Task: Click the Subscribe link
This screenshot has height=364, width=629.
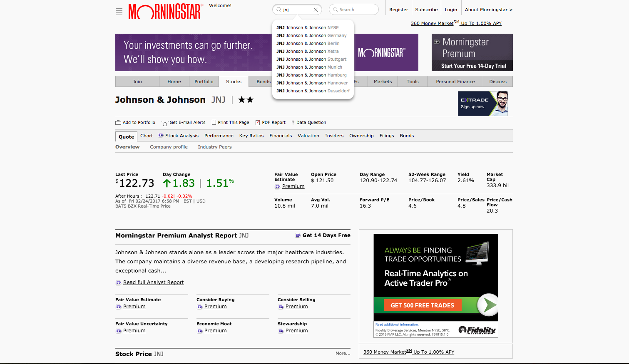Action: click(426, 10)
